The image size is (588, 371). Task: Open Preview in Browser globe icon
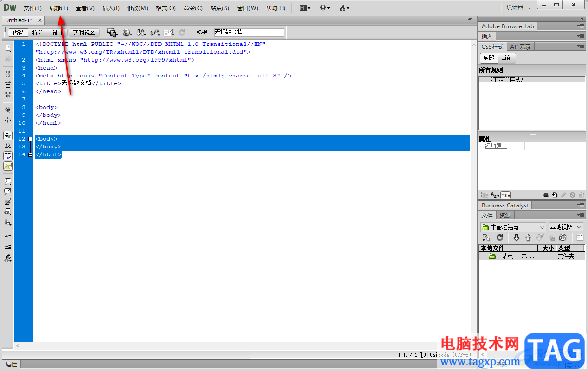tap(127, 32)
